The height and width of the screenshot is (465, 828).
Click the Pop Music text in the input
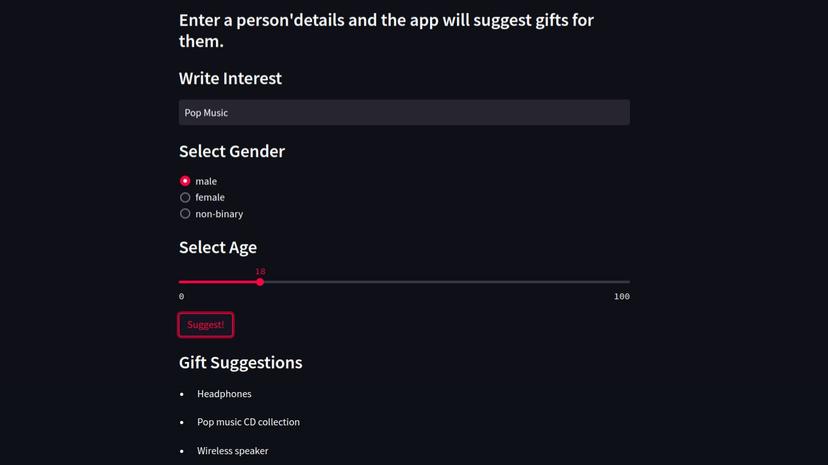tap(206, 113)
